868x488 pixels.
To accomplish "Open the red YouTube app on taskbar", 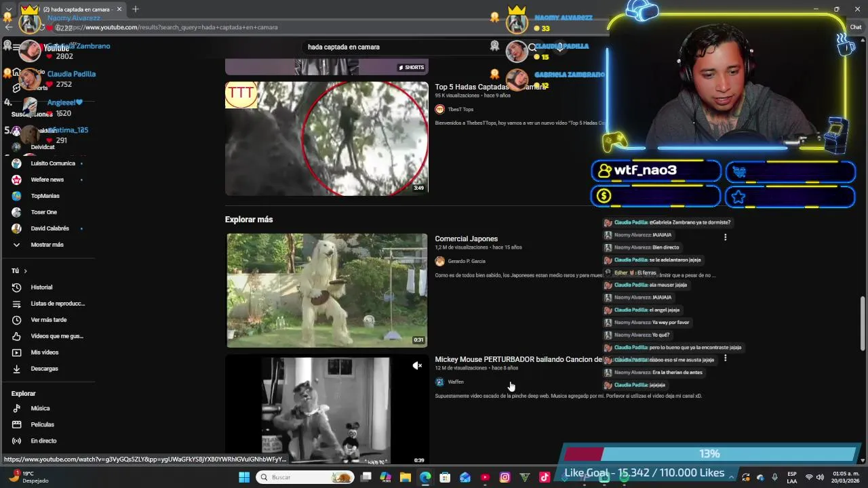I will [x=485, y=477].
